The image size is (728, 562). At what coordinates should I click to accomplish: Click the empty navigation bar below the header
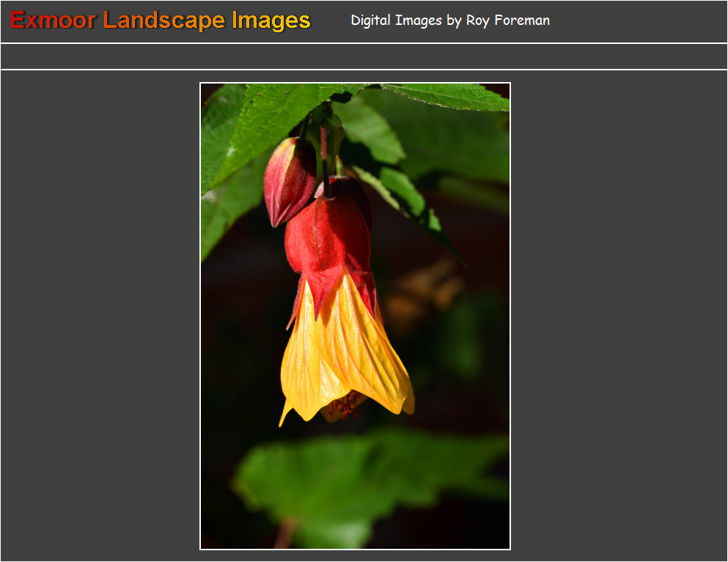[x=364, y=56]
